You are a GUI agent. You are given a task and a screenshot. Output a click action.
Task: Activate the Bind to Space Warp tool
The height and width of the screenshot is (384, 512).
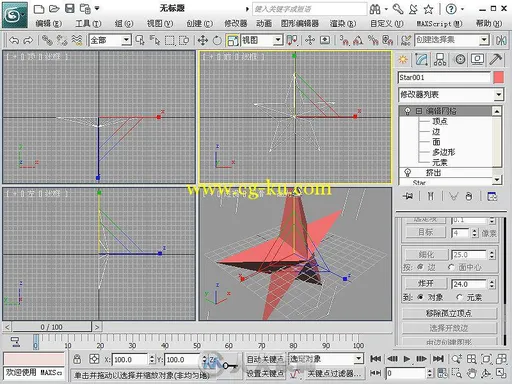click(x=77, y=40)
